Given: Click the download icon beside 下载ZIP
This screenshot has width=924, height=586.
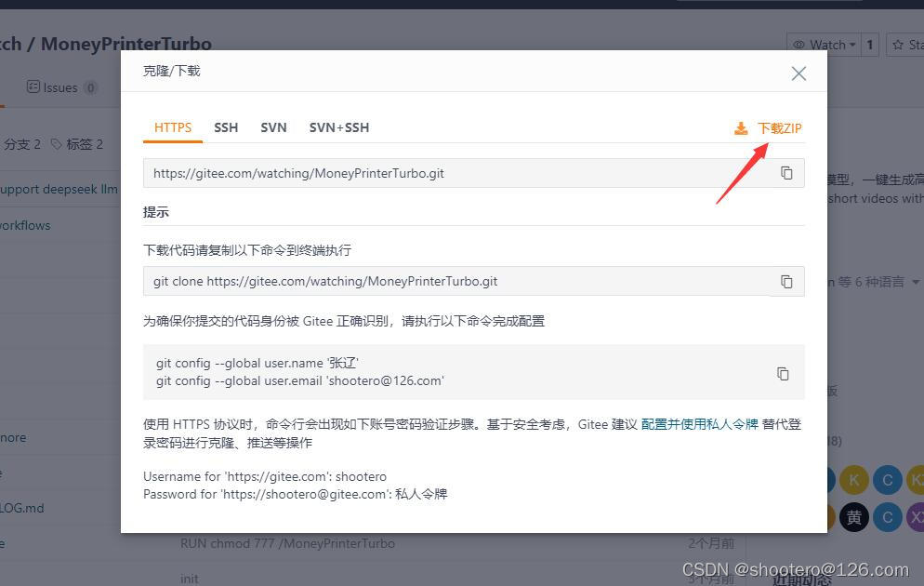Looking at the screenshot, I should (x=741, y=127).
